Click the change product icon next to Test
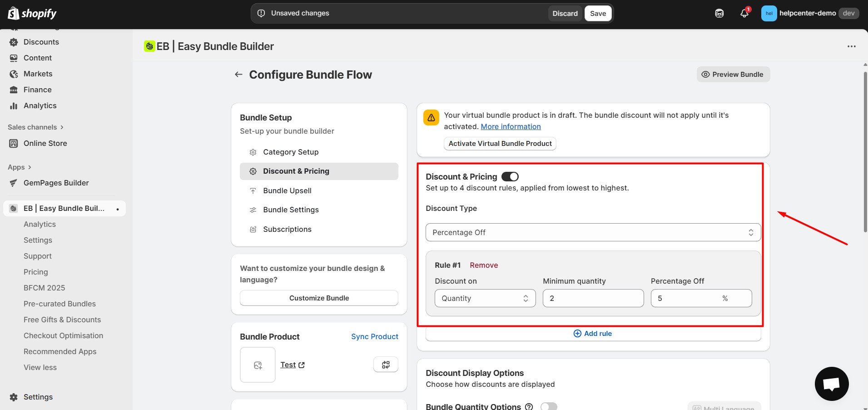 pyautogui.click(x=386, y=365)
